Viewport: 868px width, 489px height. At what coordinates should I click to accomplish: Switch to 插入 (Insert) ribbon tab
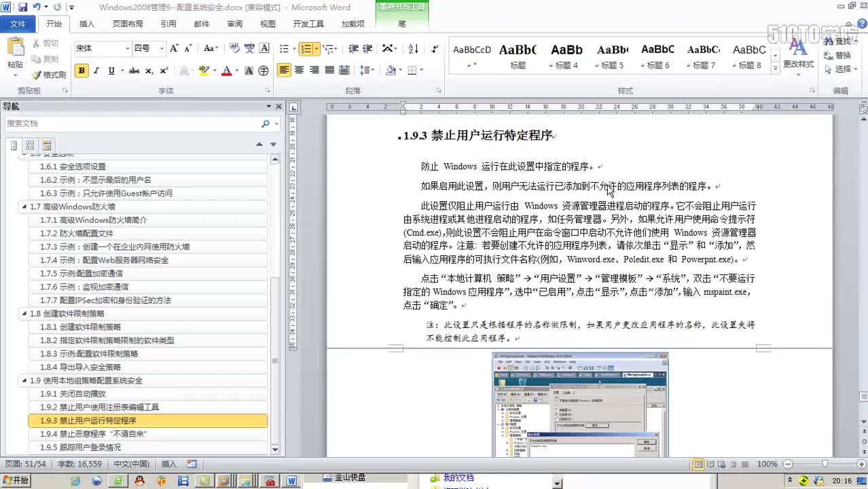pos(87,24)
